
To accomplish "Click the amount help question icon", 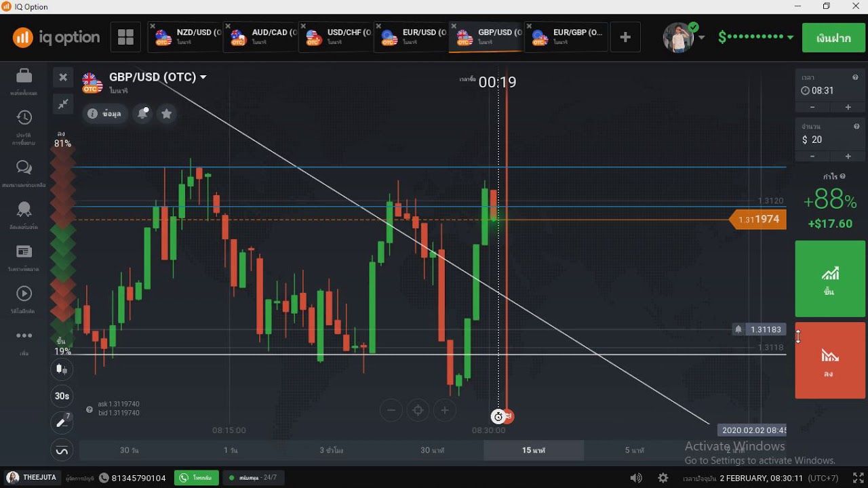I will point(856,126).
